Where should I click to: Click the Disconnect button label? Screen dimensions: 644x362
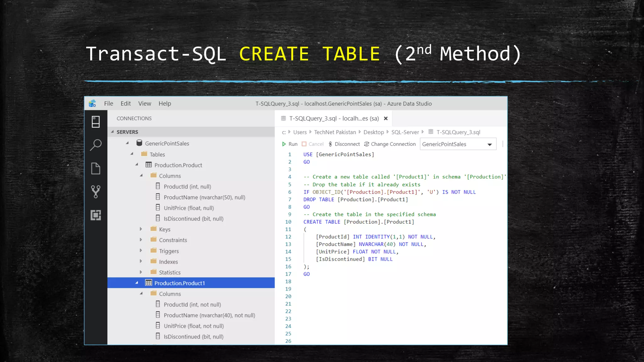(x=347, y=144)
